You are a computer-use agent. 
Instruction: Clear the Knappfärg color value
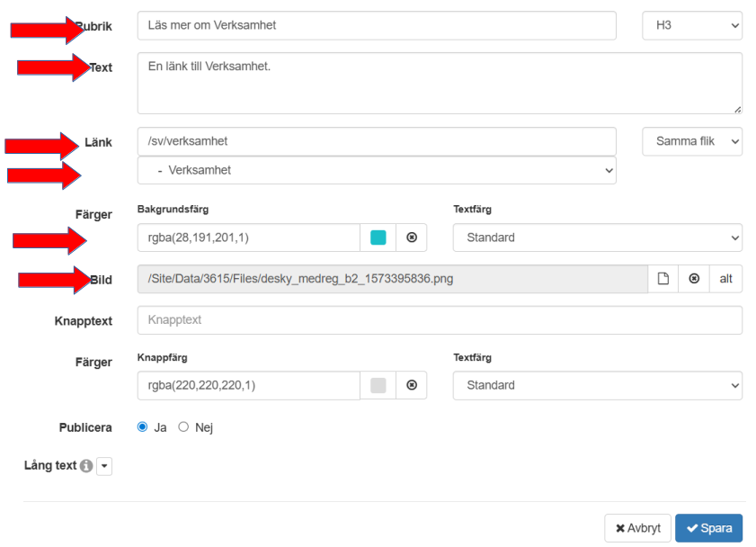412,385
